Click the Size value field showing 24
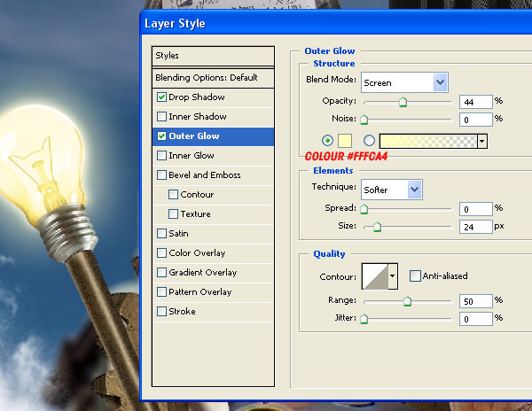This screenshot has height=411, width=532. coord(475,227)
